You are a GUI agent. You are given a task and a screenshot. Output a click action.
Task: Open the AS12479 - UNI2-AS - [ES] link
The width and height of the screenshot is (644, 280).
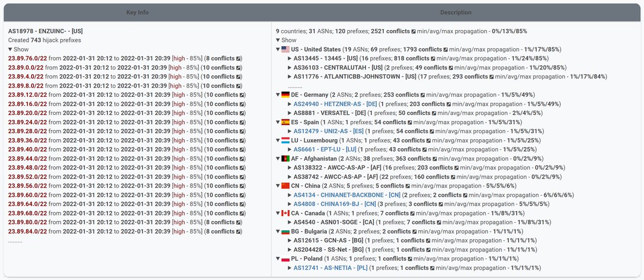[328, 132]
